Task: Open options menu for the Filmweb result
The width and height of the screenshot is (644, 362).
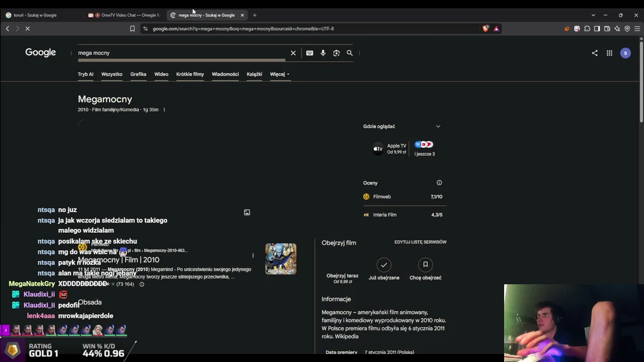Action: pos(253,256)
